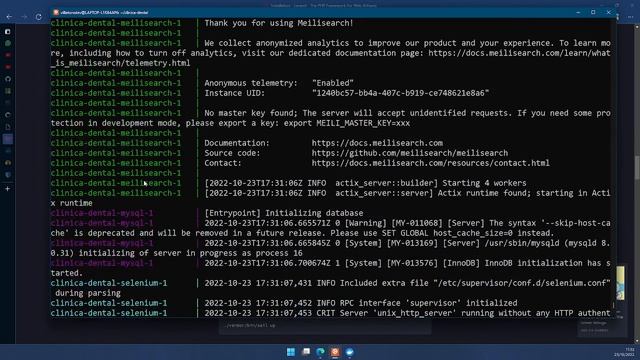This screenshot has height=360, width=640.
Task: Click the 'Starting 4 workers' log entry
Action: click(x=365, y=183)
